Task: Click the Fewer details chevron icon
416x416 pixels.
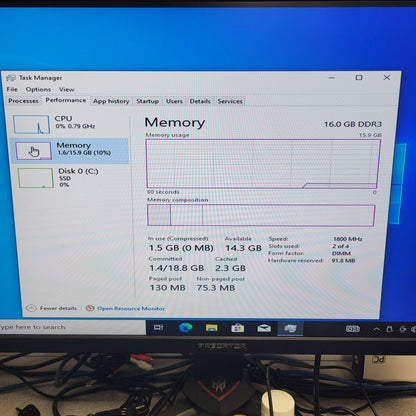Action: pyautogui.click(x=31, y=308)
